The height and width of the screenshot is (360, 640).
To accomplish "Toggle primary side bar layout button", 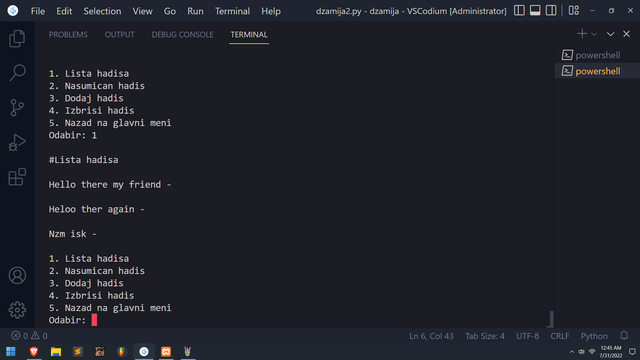I will click(519, 11).
